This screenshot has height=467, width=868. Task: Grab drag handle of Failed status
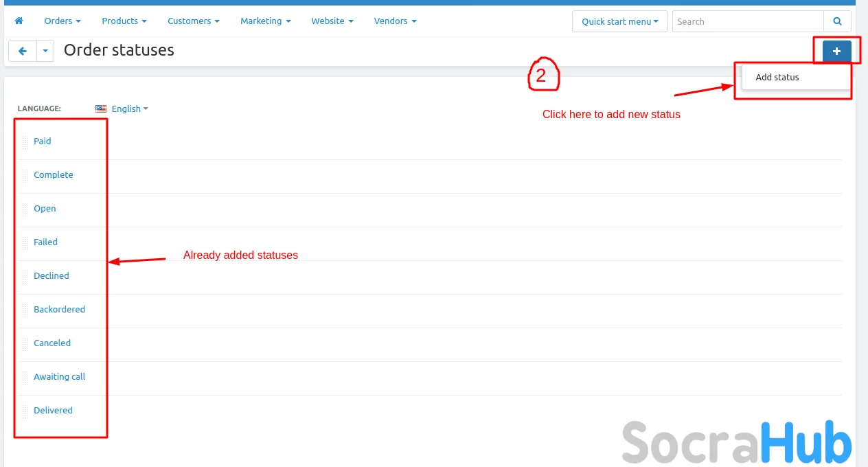[x=25, y=242]
